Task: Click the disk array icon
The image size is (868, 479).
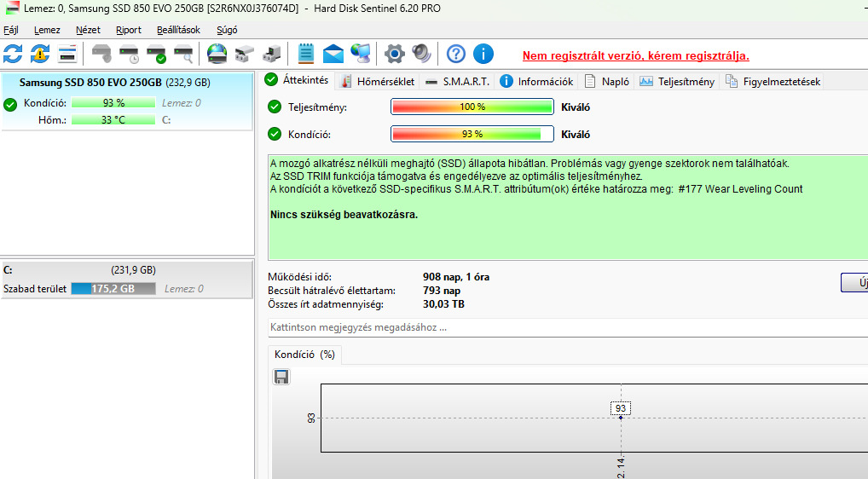Action: click(x=244, y=55)
